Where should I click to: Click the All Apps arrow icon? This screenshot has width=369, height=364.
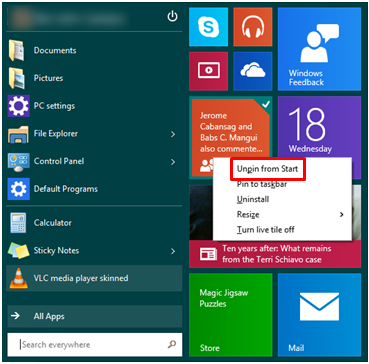click(x=15, y=316)
